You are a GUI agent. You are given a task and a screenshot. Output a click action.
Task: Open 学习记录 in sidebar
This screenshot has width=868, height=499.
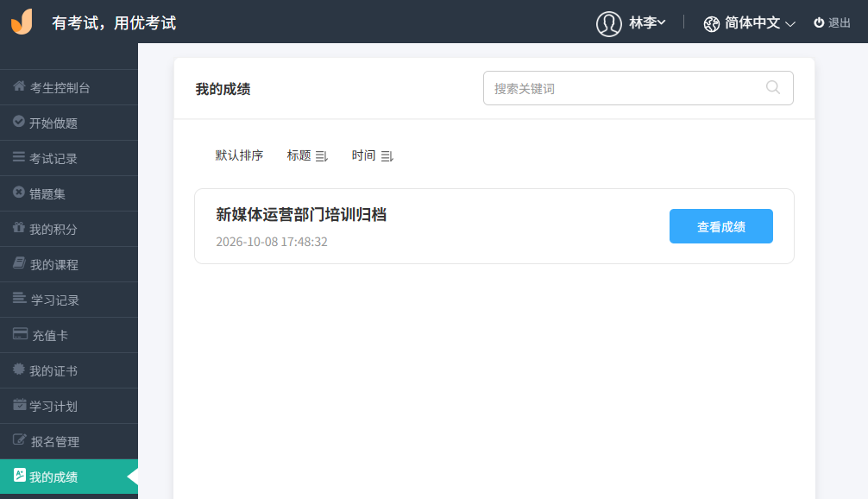coord(69,300)
